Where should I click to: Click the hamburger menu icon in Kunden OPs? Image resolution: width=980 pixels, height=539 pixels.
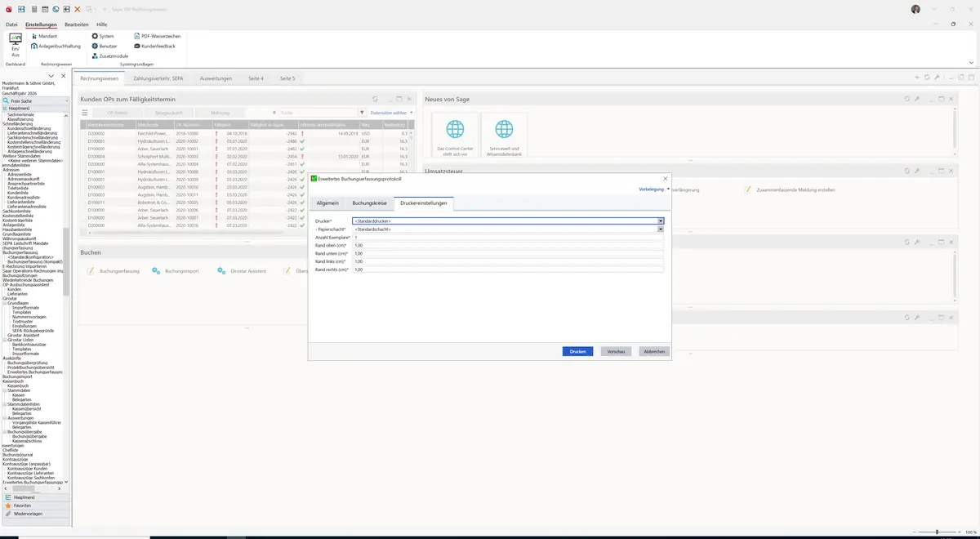pos(85,113)
